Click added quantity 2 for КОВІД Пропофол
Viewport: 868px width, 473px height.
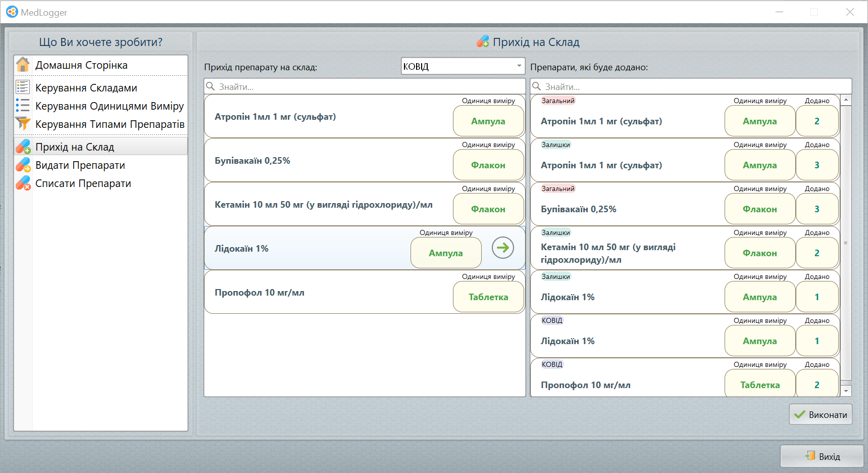coord(816,385)
